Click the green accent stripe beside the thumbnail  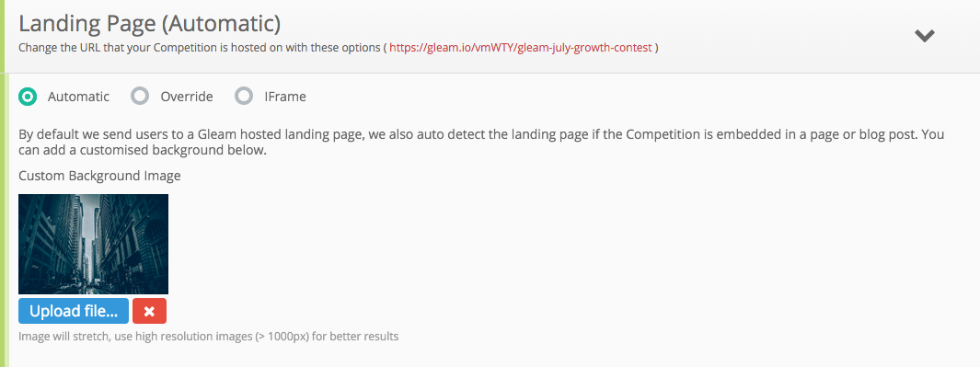click(x=3, y=244)
